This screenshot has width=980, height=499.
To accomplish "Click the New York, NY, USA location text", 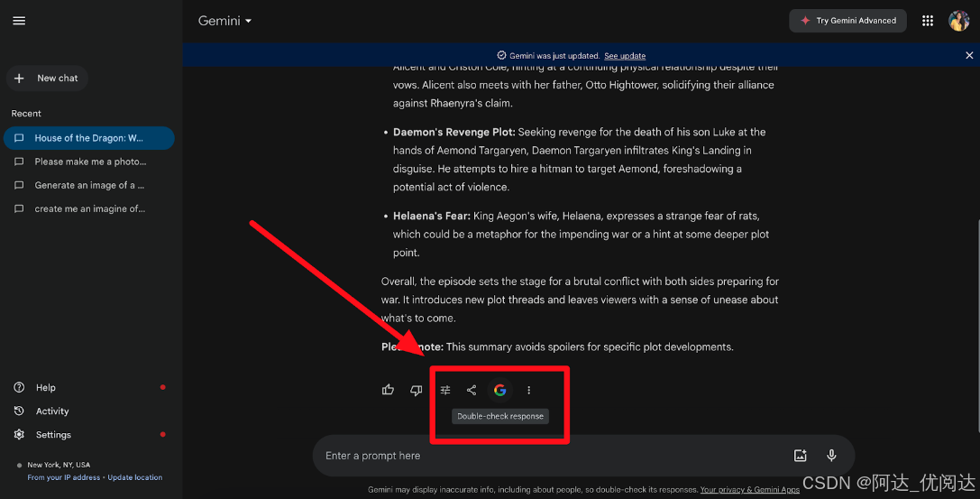I will pos(59,465).
